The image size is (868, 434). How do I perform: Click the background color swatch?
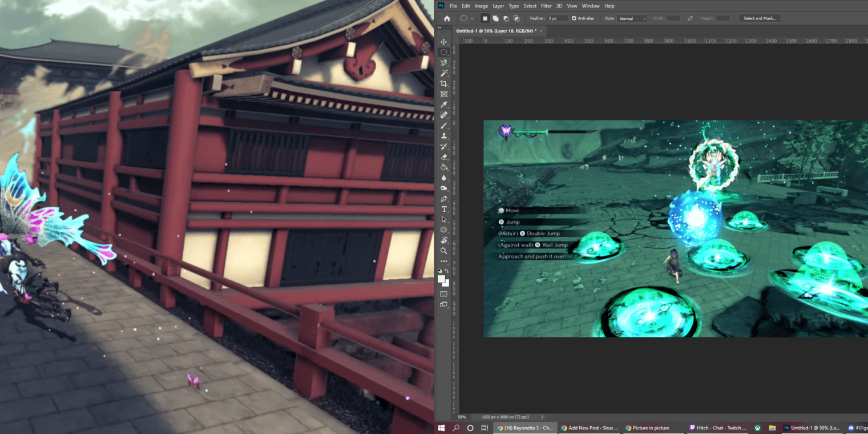pos(446,283)
